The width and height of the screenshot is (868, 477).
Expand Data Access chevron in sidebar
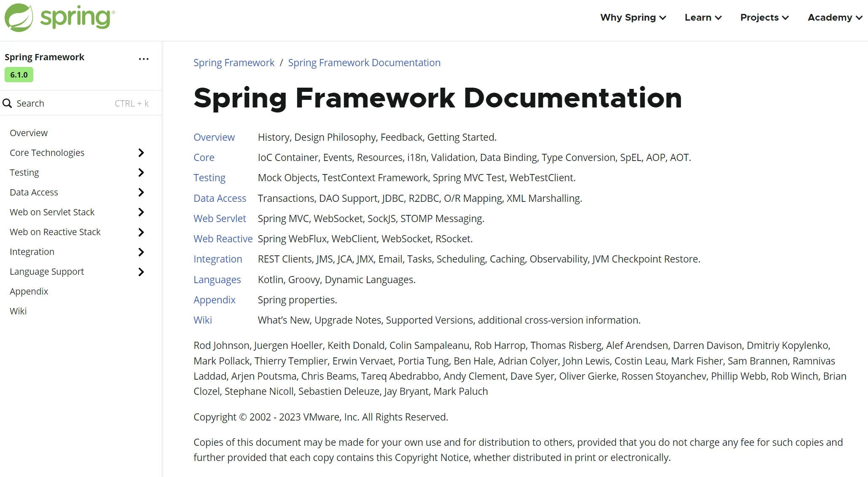[141, 192]
